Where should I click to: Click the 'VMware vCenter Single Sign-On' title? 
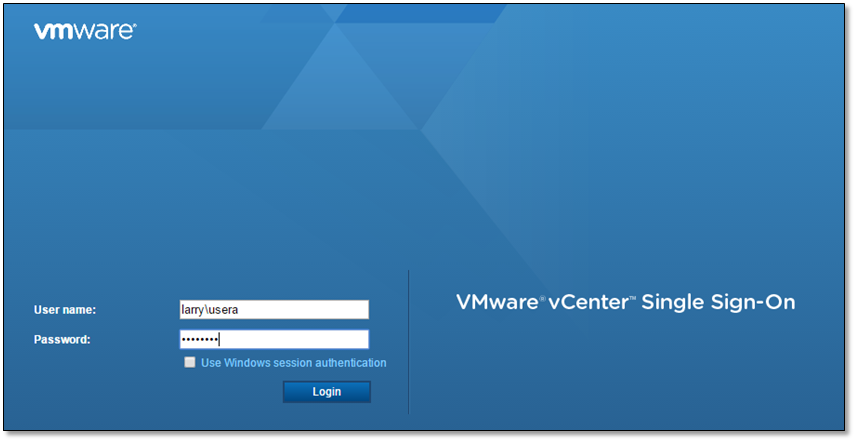coord(625,301)
